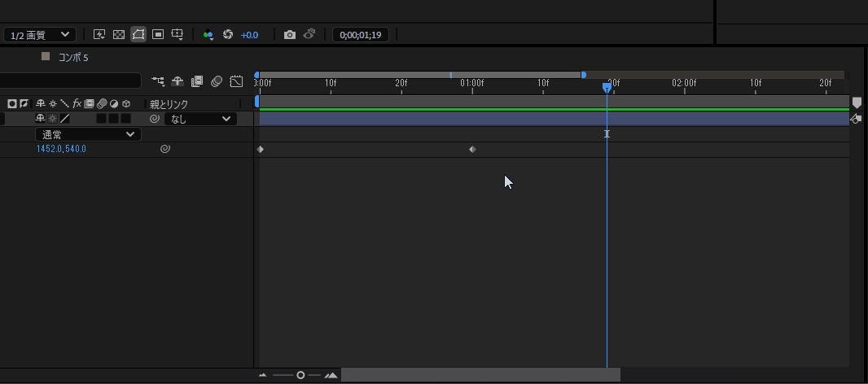Click the property pick whip on the position row
Screen dimensions: 868x384
pyautogui.click(x=164, y=149)
